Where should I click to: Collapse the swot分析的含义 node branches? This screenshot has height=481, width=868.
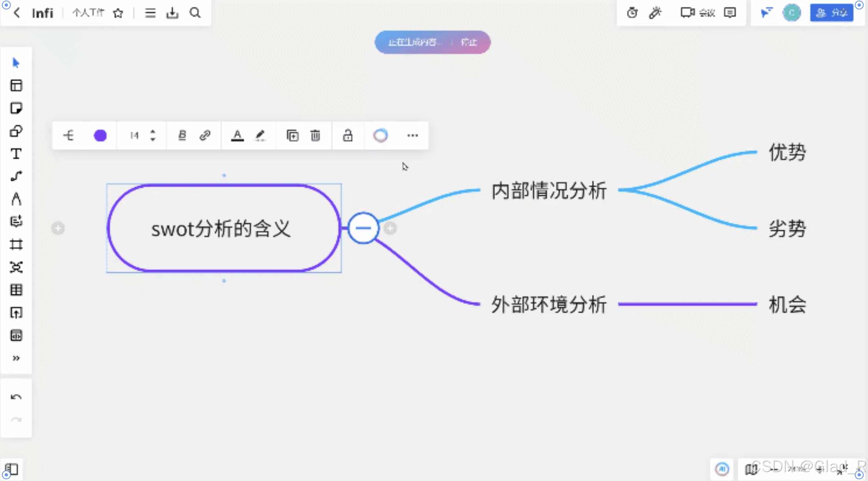(363, 228)
